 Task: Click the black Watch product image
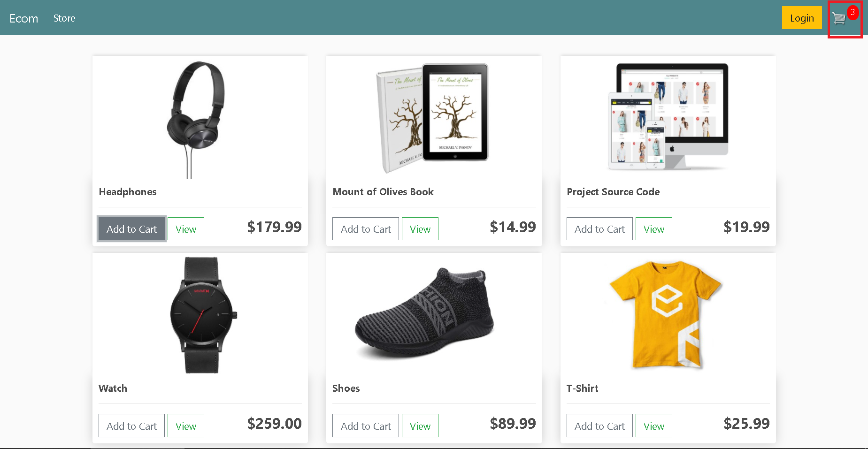[x=203, y=315]
